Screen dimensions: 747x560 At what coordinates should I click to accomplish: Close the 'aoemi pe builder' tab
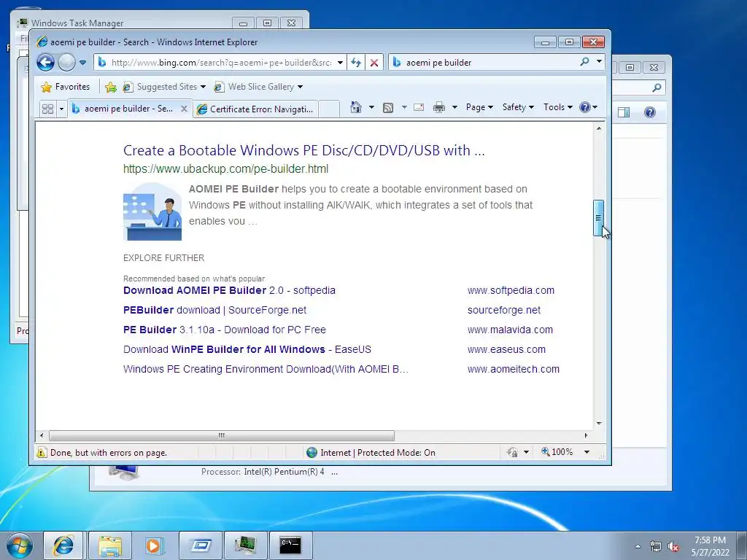(x=184, y=109)
